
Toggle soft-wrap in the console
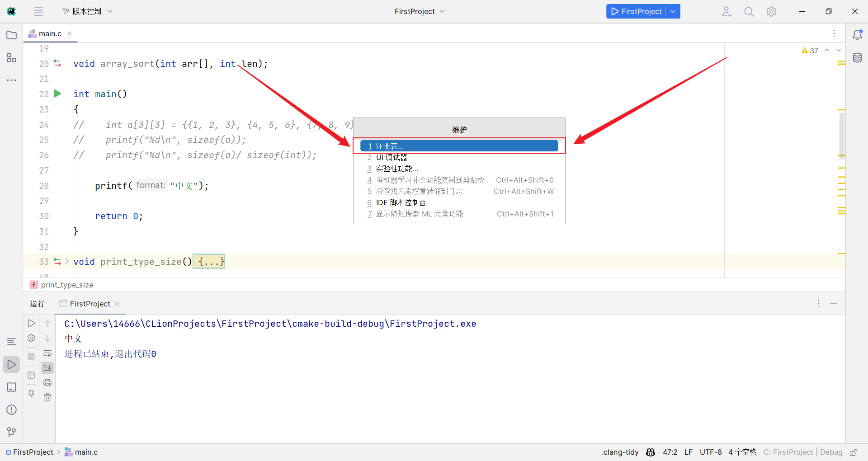[x=47, y=353]
